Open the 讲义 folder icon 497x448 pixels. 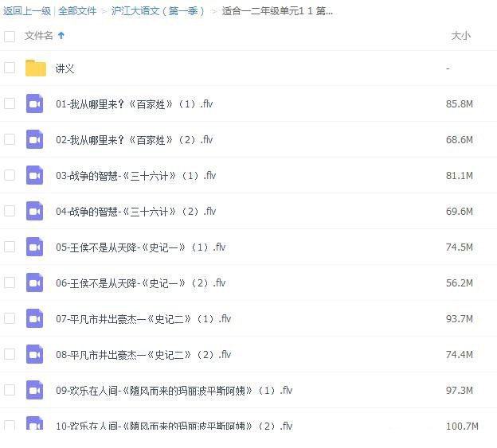(36, 68)
